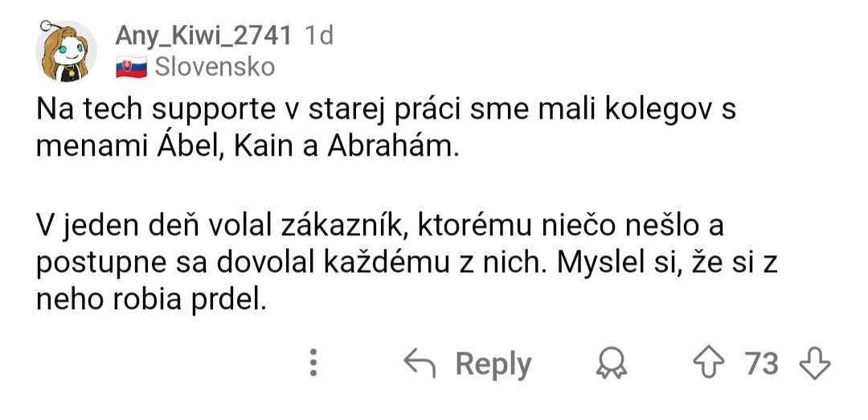The height and width of the screenshot is (420, 868).
Task: Click the last line "neho robia prdel."
Action: point(151,302)
